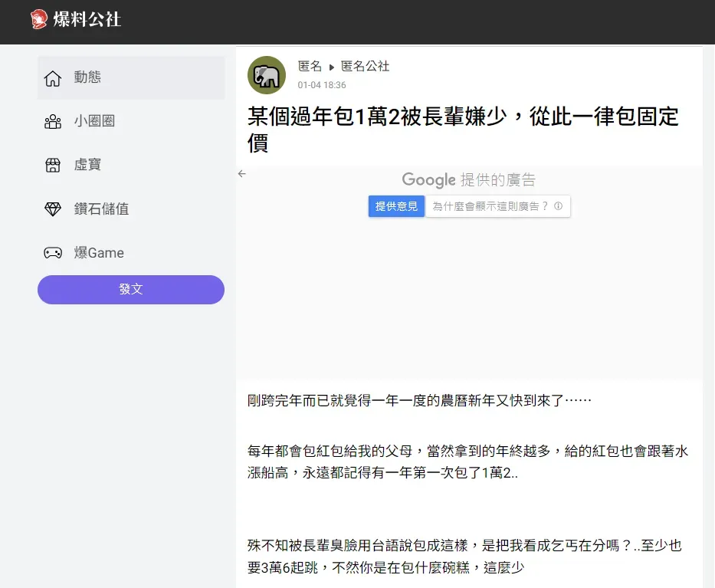
Task: Click the Google 提供的廣告 label
Action: pyautogui.click(x=468, y=179)
